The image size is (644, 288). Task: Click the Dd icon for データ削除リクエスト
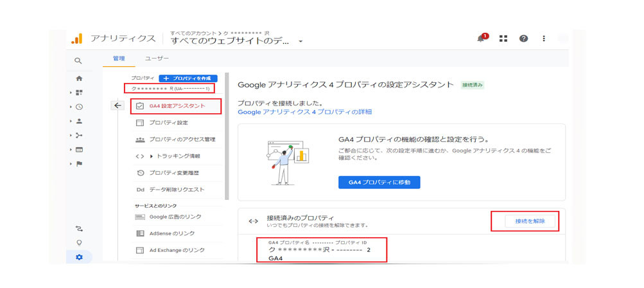[139, 190]
